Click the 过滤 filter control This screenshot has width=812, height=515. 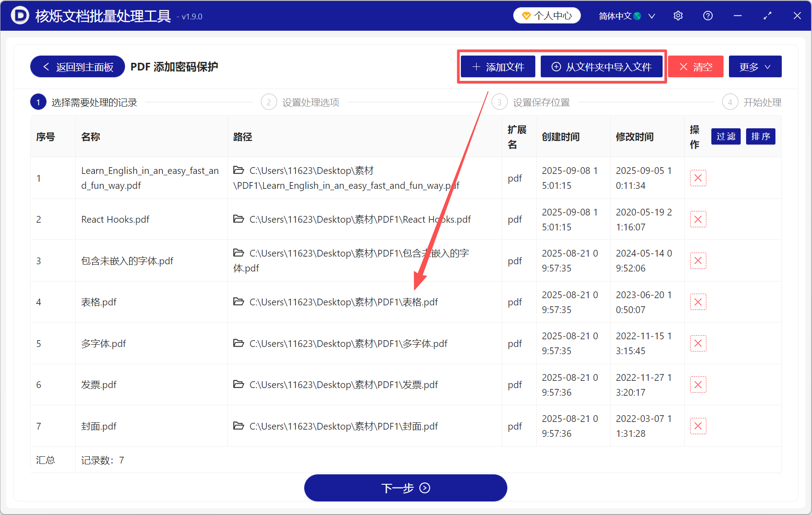pos(725,136)
